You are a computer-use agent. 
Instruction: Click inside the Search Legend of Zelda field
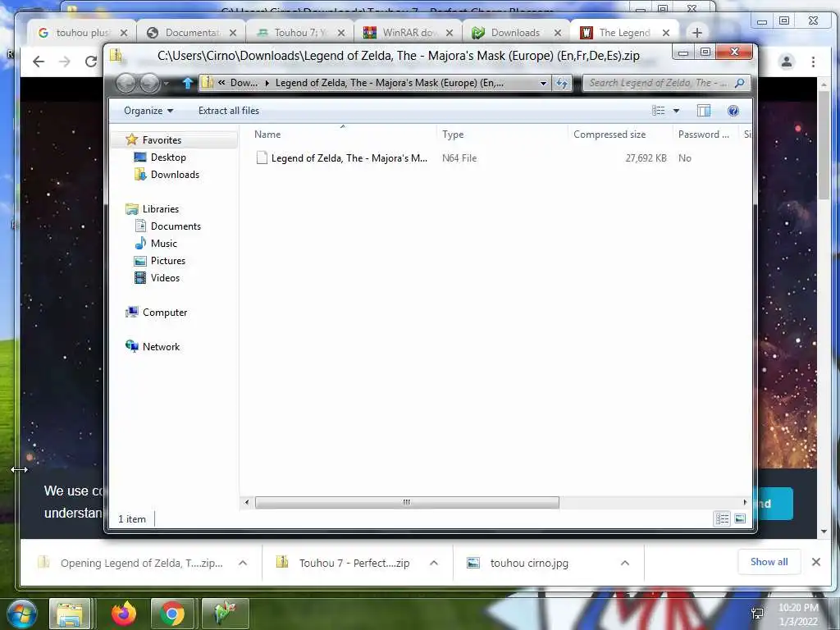[x=659, y=83]
